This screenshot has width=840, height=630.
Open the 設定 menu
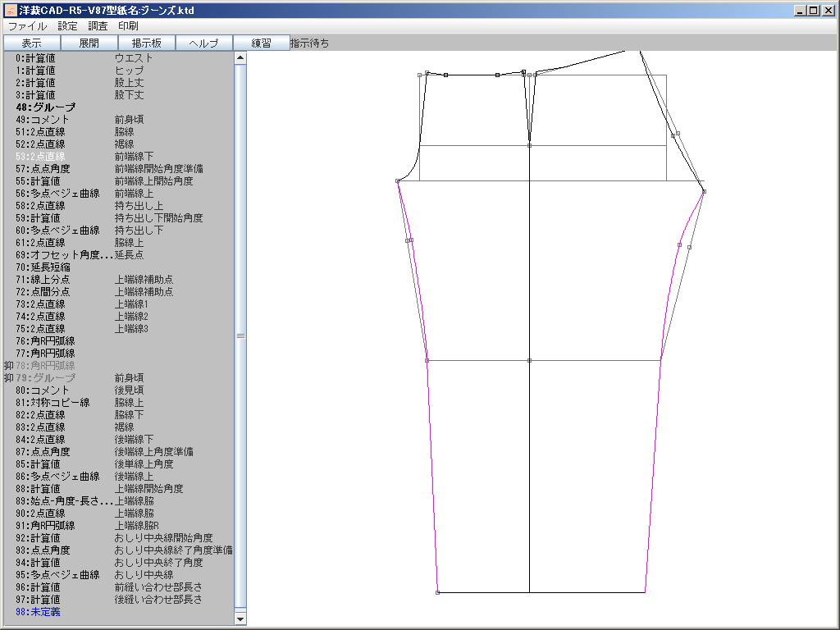click(67, 25)
